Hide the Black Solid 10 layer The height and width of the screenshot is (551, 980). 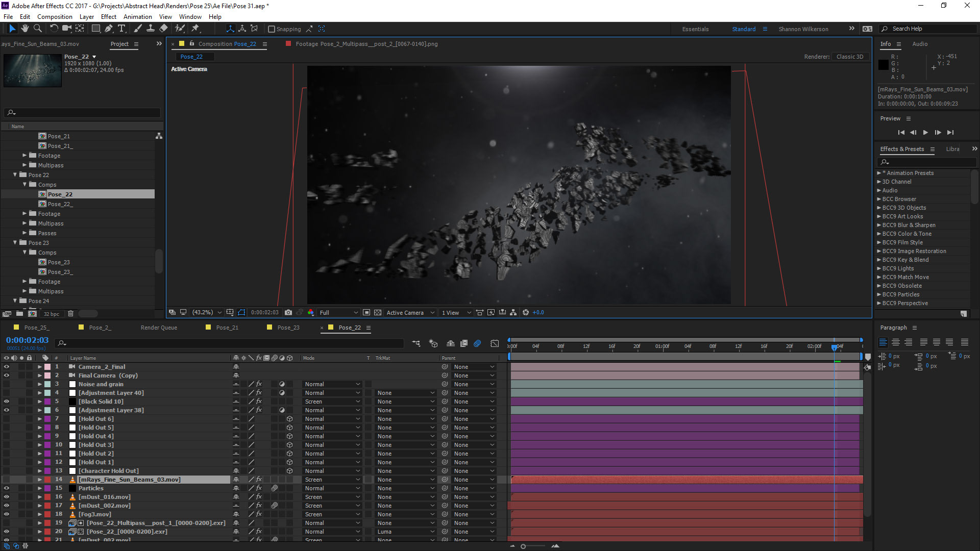(7, 402)
